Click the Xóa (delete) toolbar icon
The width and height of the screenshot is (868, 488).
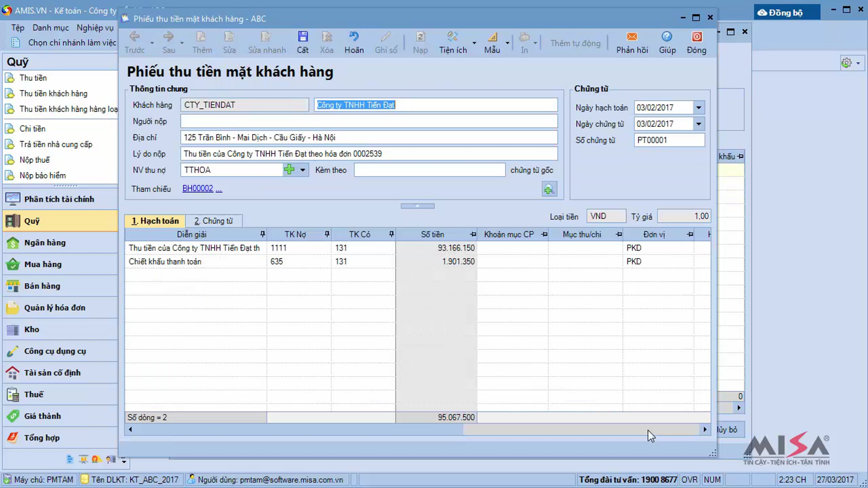coord(327,37)
